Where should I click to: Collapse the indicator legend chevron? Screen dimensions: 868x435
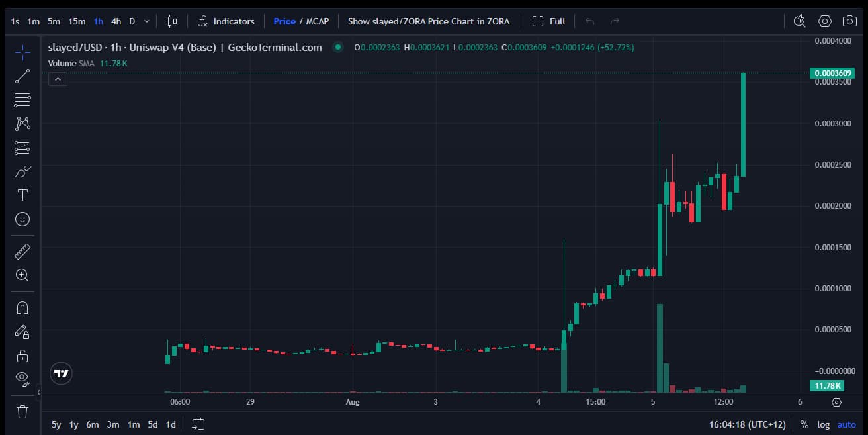click(x=58, y=79)
